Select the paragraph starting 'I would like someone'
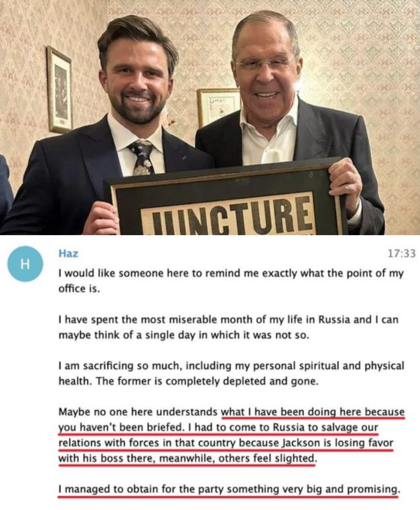 pos(231,281)
